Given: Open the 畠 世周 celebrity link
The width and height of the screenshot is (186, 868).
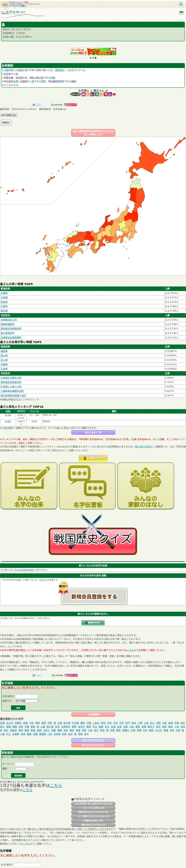Looking at the screenshot, I should [8, 415].
